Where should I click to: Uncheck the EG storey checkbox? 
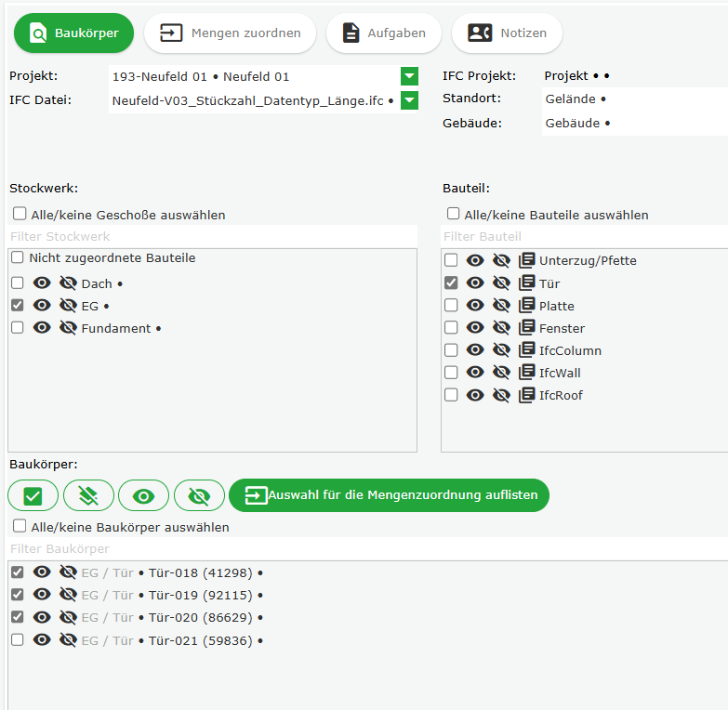pos(18,306)
